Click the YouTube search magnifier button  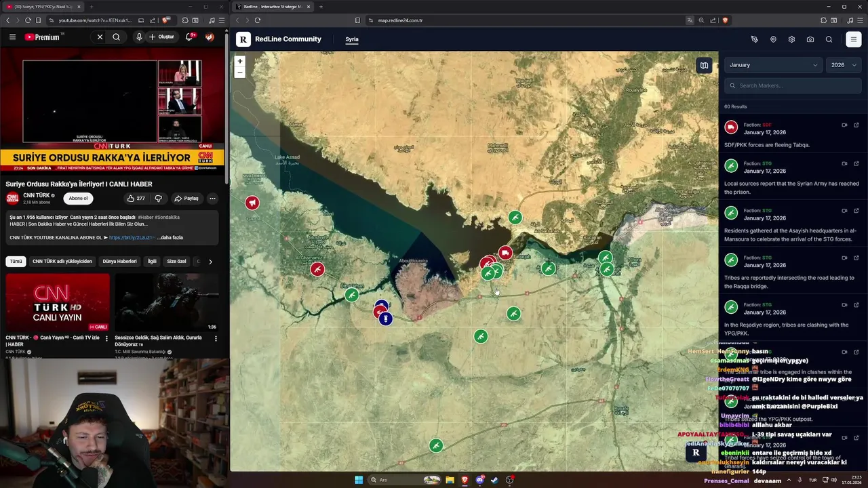117,37
